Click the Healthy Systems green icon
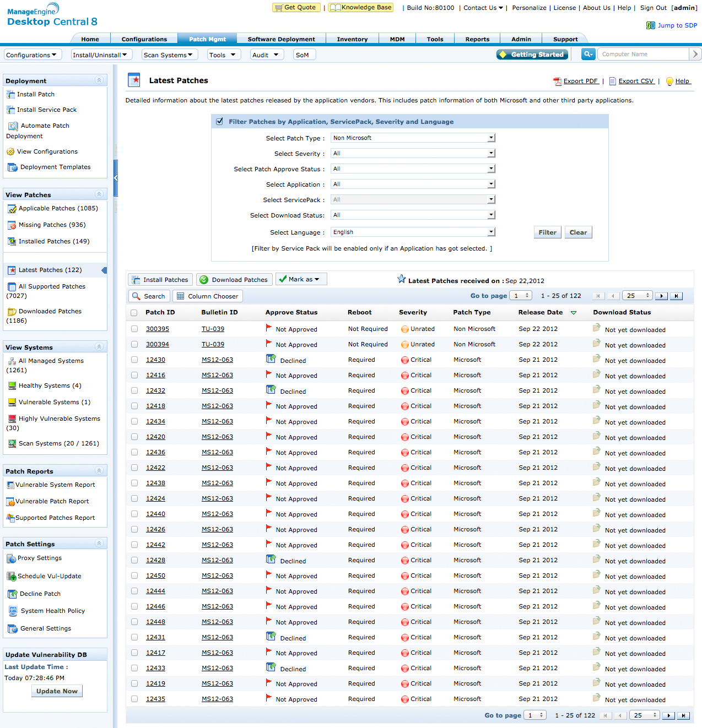The image size is (702, 728). (x=12, y=386)
